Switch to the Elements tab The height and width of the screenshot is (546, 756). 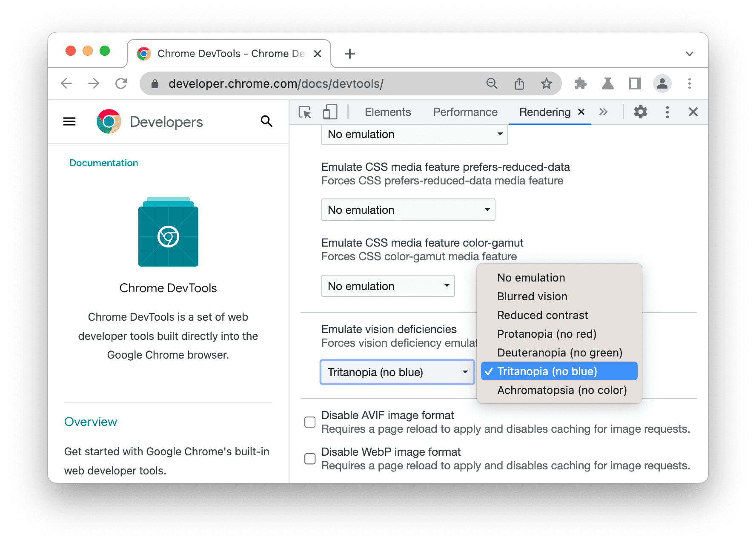tap(387, 112)
